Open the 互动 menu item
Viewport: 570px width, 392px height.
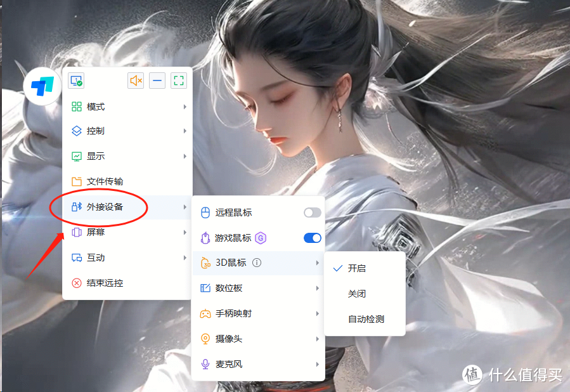127,258
